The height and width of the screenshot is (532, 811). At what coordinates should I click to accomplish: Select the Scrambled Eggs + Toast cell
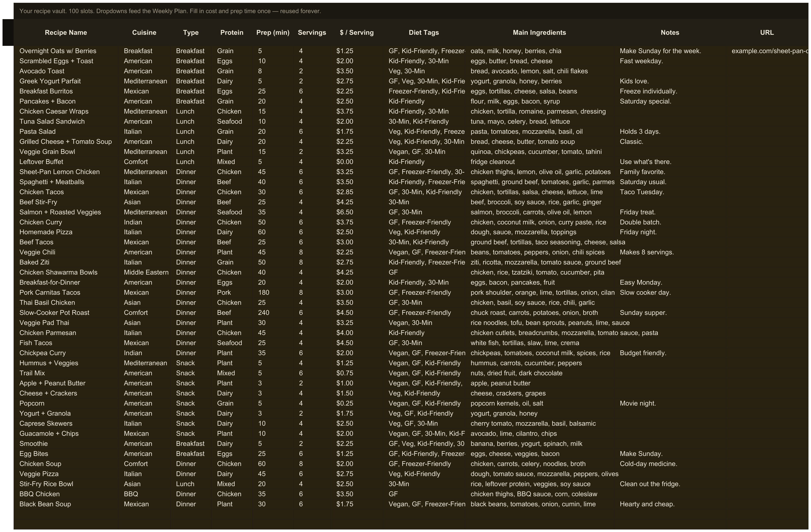(66, 61)
